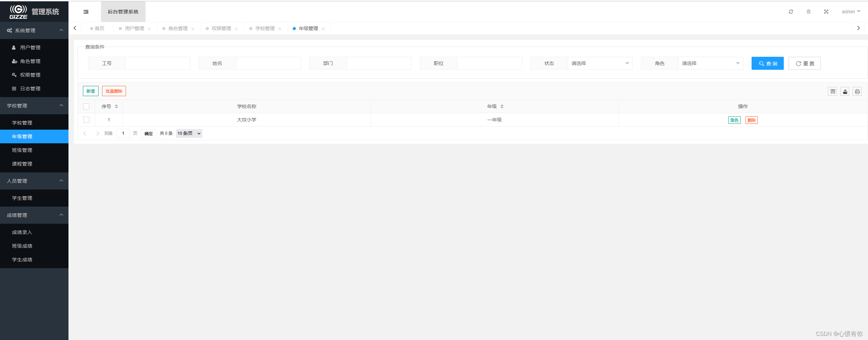Click the 删除 button in the operations column

pos(751,120)
